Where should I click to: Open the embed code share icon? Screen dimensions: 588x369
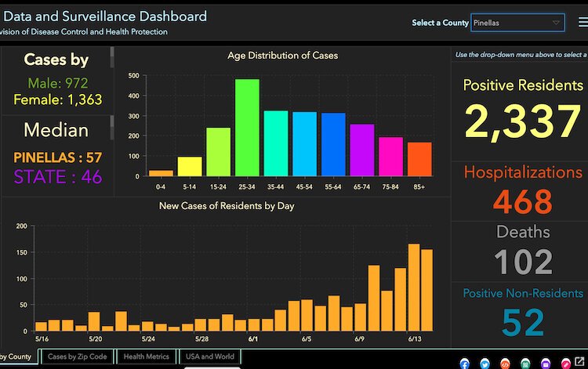pos(505,364)
